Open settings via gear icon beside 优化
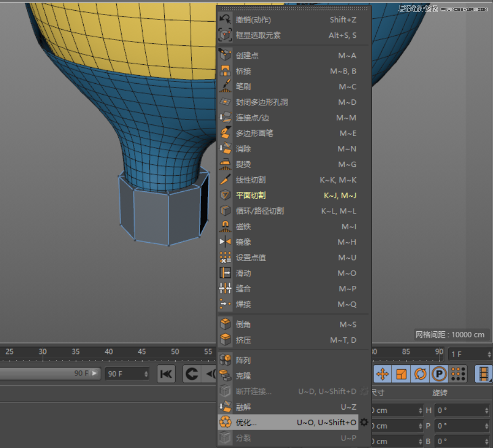 (x=364, y=423)
